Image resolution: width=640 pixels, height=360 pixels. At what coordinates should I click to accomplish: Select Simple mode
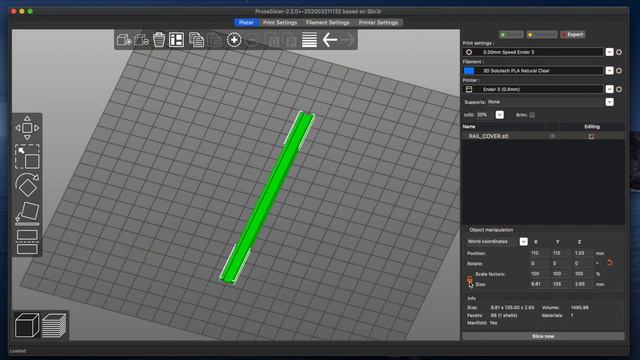[511, 35]
